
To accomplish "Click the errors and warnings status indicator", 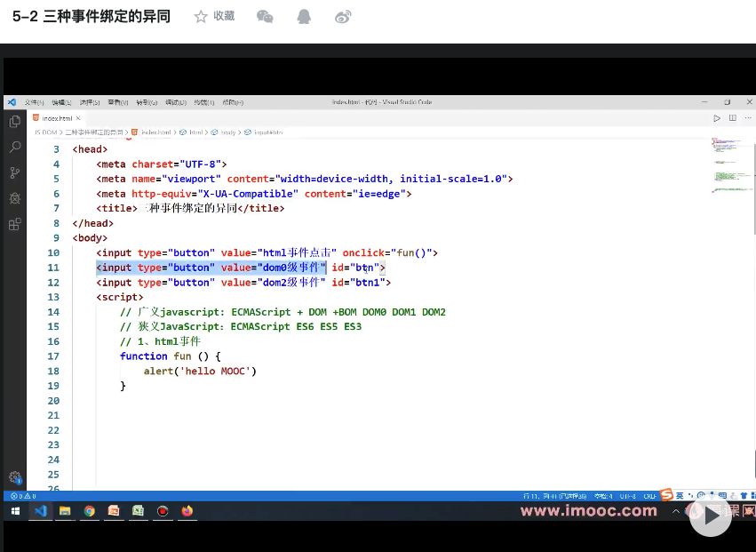I will point(24,496).
